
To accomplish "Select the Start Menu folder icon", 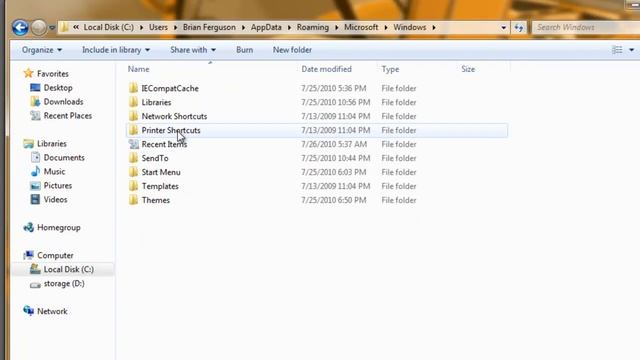I will (x=133, y=172).
